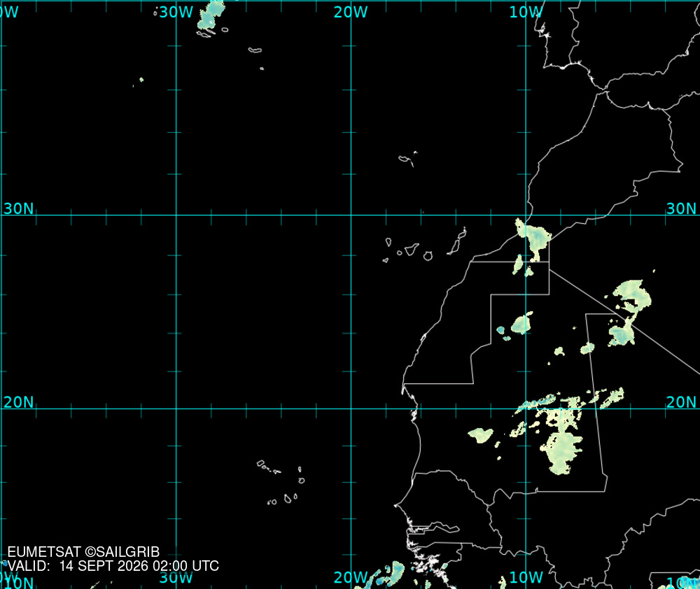Click the cloud patch near 30N 10W coast
Image resolution: width=700 pixels, height=589 pixels.
click(x=533, y=241)
